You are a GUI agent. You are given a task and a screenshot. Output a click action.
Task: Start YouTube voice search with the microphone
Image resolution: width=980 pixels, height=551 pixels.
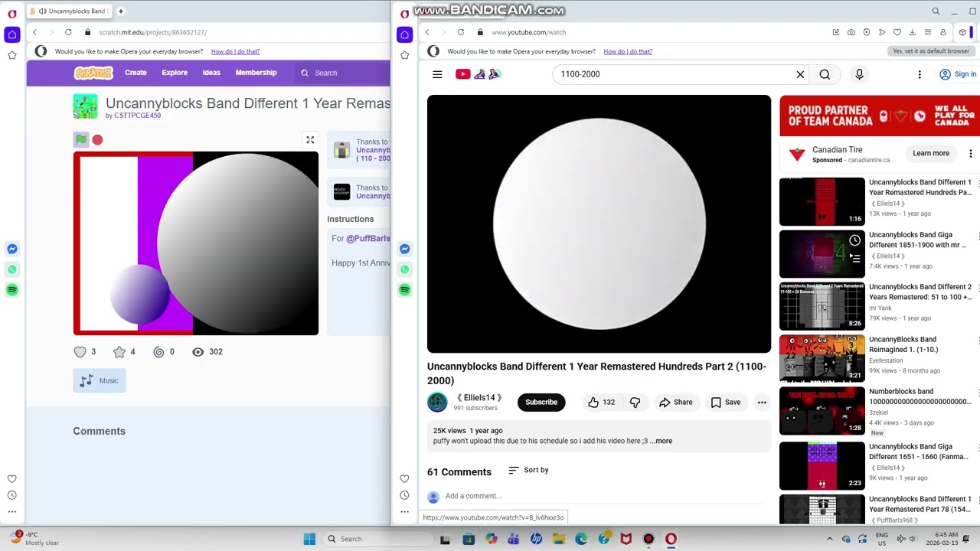tap(859, 74)
